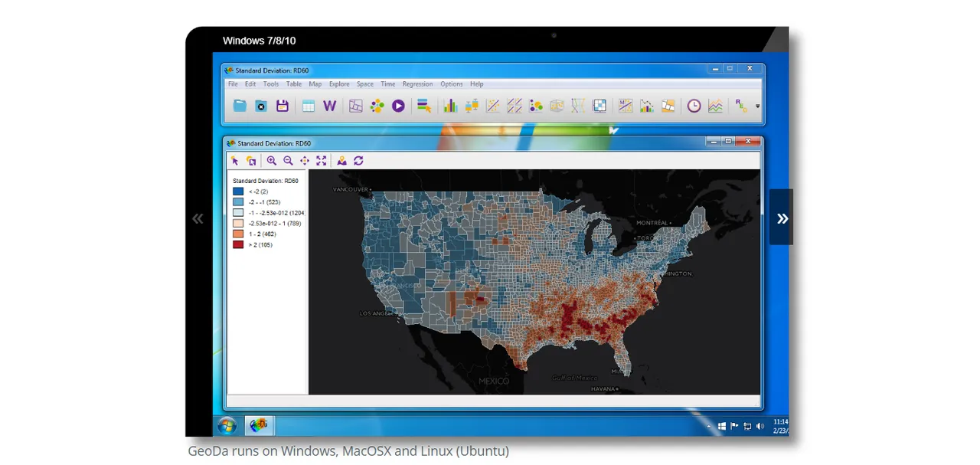
Task: Click the fit map to full extent icon
Action: tap(321, 161)
